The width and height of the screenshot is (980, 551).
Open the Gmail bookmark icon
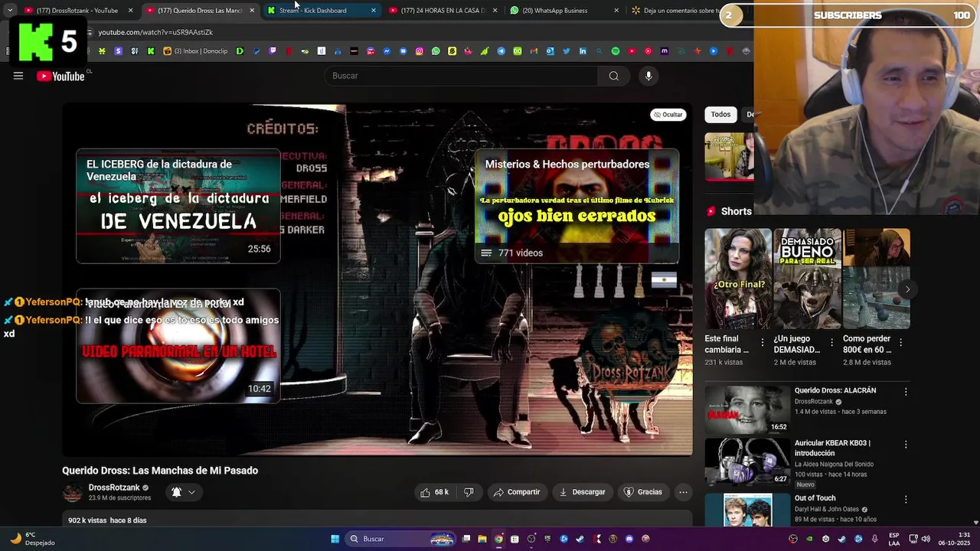click(x=534, y=51)
